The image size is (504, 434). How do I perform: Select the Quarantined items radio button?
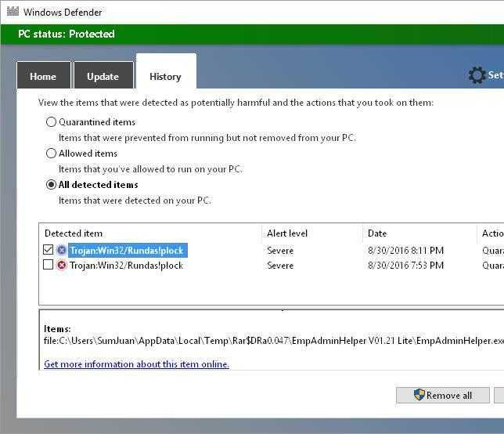point(51,122)
